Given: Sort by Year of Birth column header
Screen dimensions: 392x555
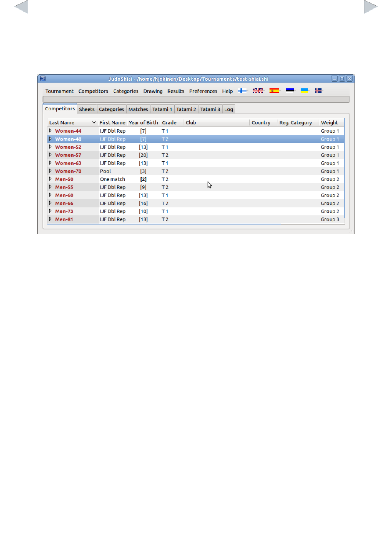Looking at the screenshot, I should (144, 123).
